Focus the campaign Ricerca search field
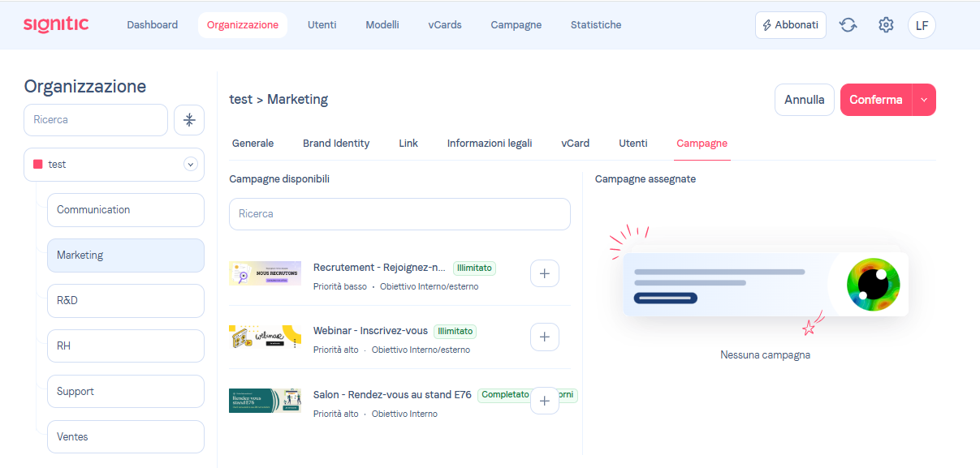 click(399, 214)
